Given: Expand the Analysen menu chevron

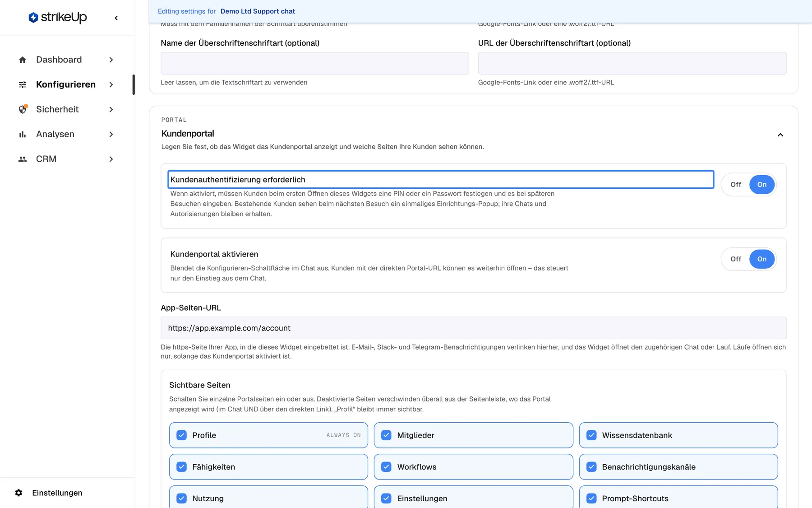Looking at the screenshot, I should (x=111, y=134).
